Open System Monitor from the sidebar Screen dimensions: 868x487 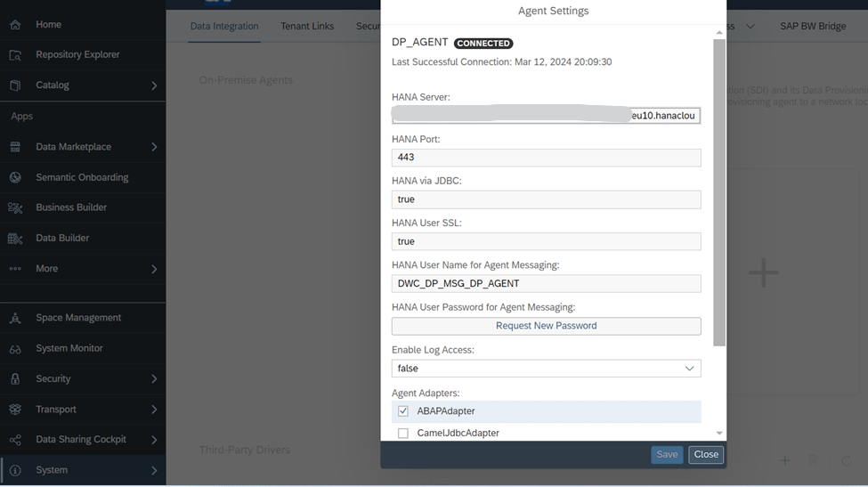pos(83,349)
